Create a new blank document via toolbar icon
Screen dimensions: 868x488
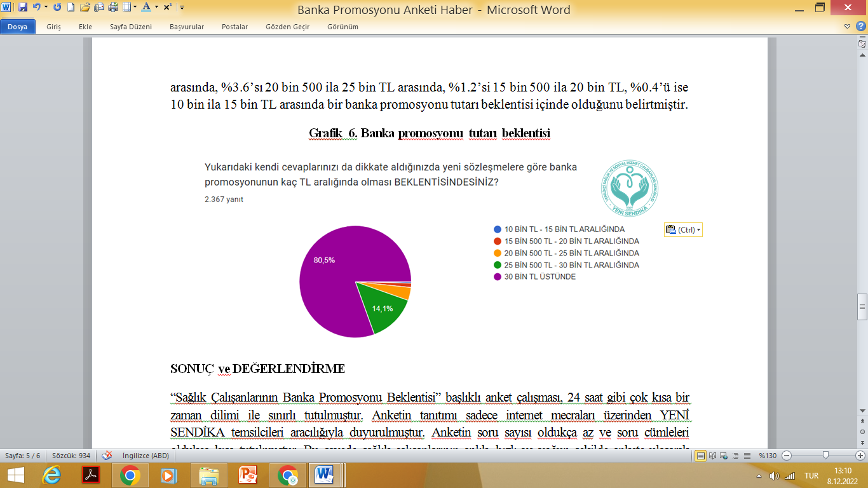(71, 8)
